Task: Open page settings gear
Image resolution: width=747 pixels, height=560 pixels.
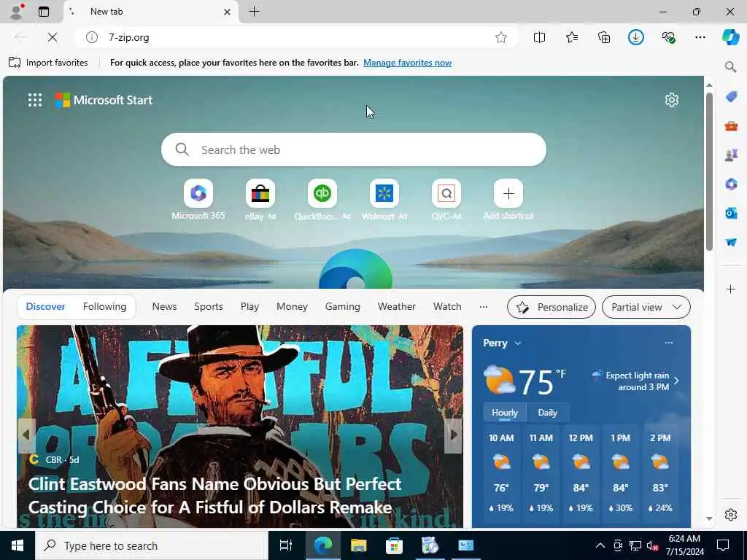Action: (672, 100)
